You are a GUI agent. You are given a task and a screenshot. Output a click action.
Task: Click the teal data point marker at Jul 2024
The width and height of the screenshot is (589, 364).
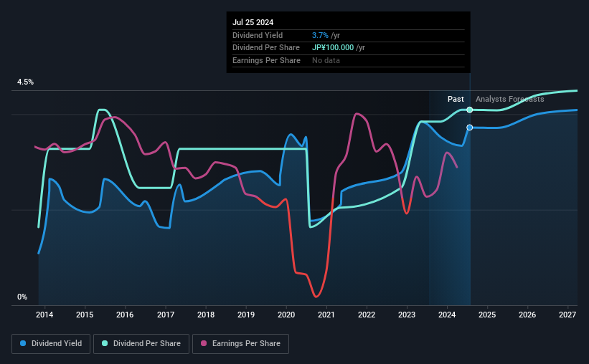pos(469,110)
